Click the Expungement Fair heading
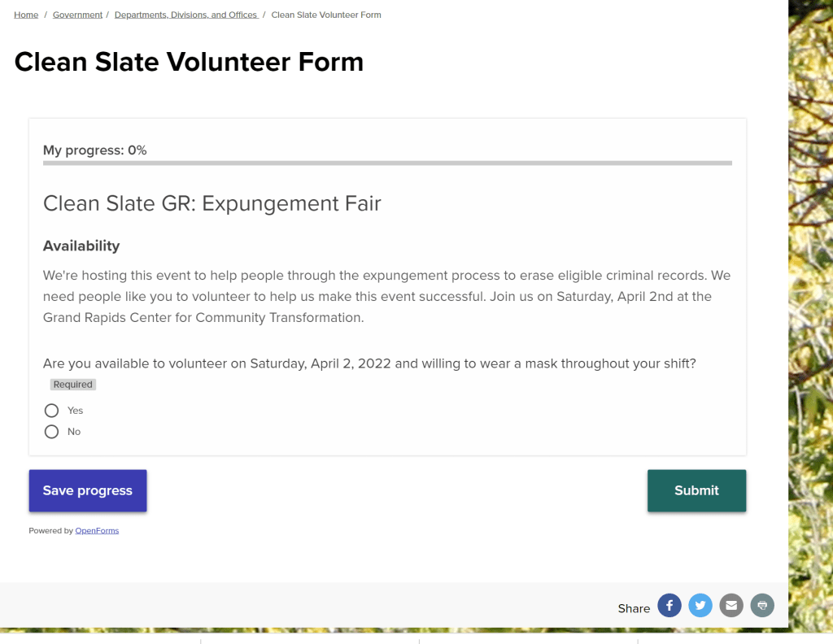The width and height of the screenshot is (833, 644). (212, 203)
